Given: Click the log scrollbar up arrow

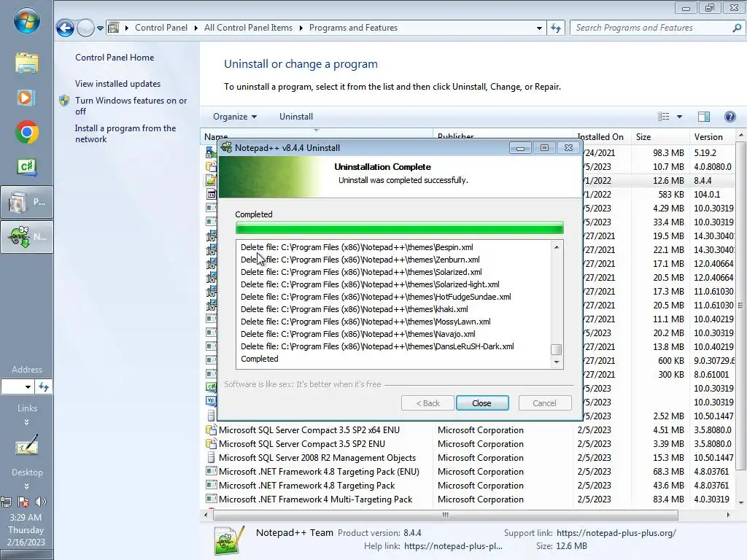Looking at the screenshot, I should coord(556,247).
